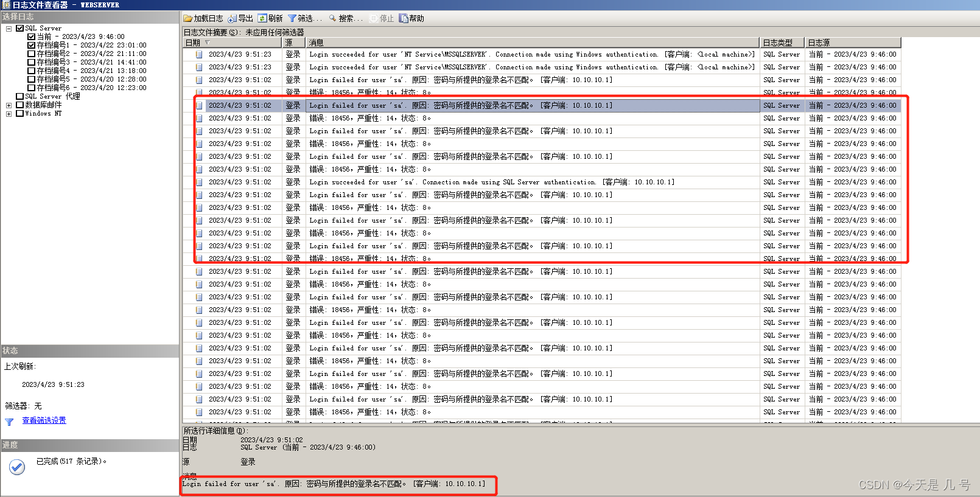Enable the 数据库邮件 checkbox
The height and width of the screenshot is (497, 980).
[20, 105]
